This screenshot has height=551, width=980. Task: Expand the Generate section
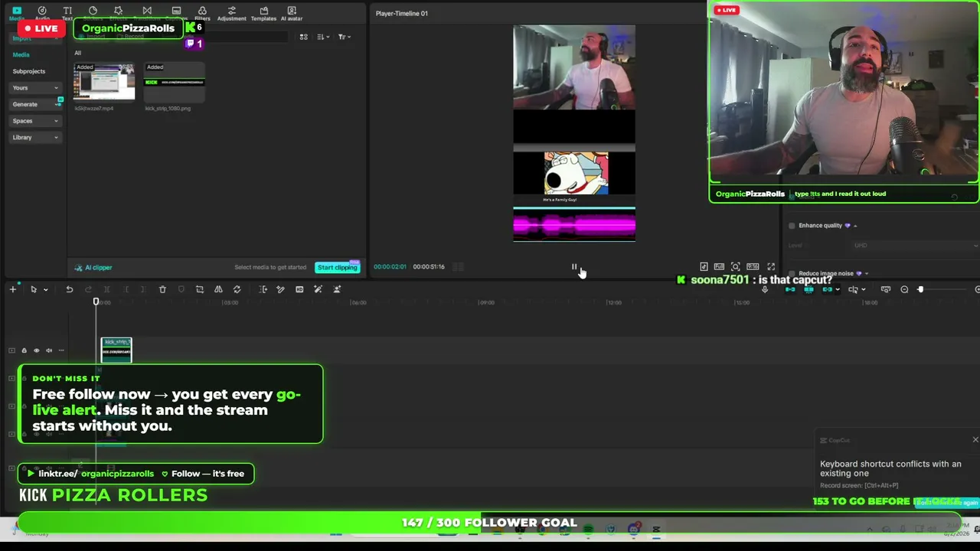pos(34,104)
